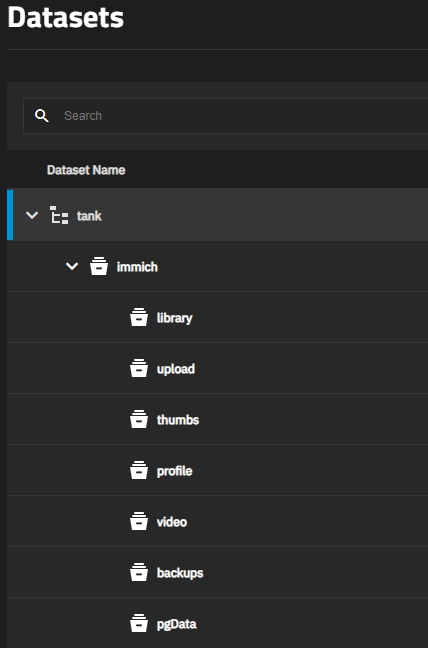The image size is (428, 648).
Task: Click the pgData dataset icon
Action: (x=139, y=624)
